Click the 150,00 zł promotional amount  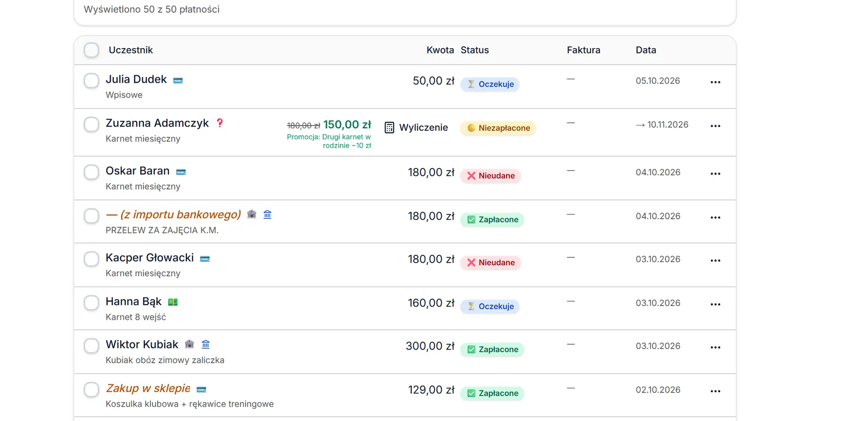[x=347, y=124]
